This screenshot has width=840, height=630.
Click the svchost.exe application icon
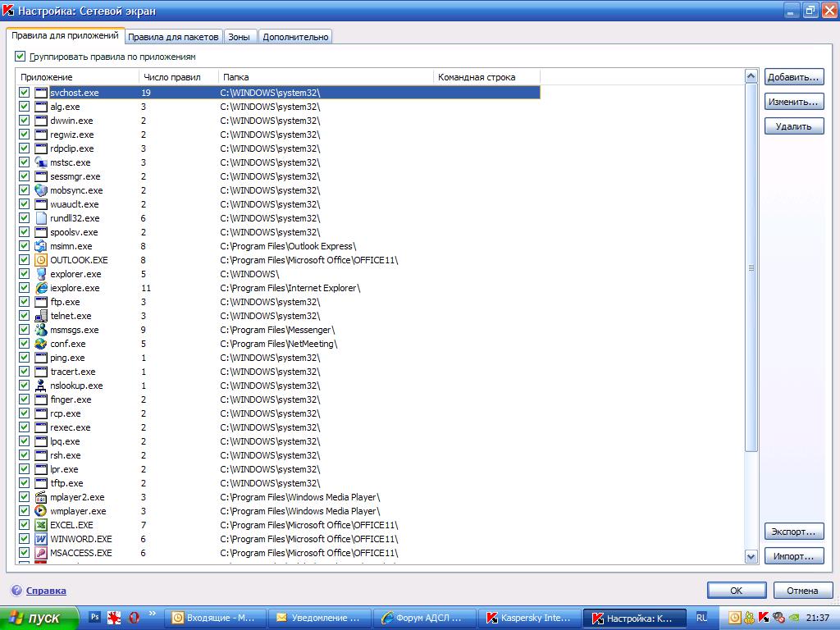pyautogui.click(x=41, y=93)
